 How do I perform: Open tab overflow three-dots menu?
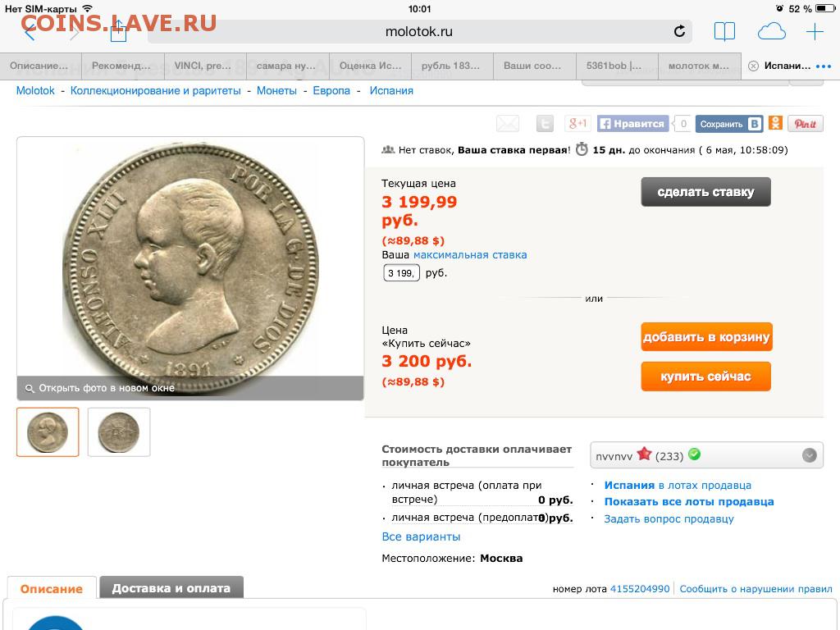click(x=823, y=66)
